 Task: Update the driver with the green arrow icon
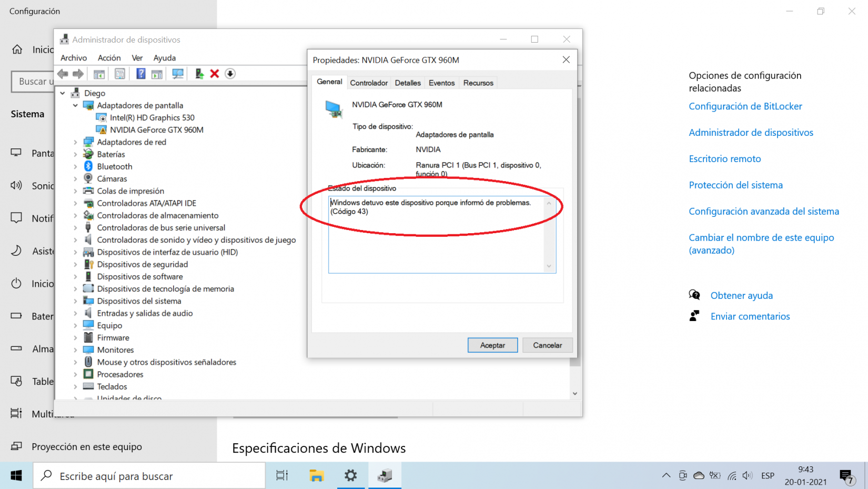[x=199, y=74]
